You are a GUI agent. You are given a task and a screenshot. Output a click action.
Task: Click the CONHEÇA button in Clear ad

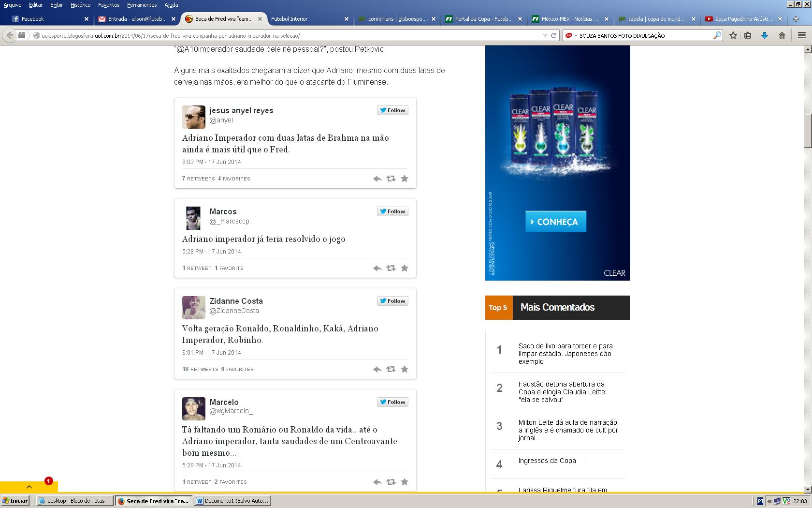556,222
